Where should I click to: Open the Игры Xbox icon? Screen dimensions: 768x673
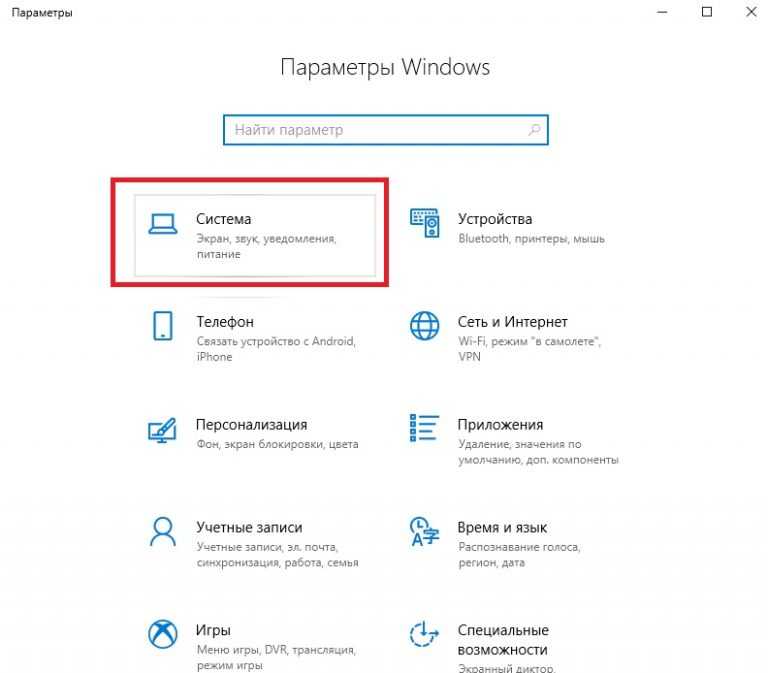click(163, 634)
